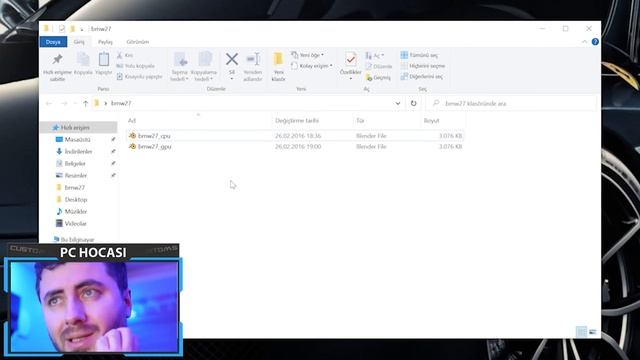Click the title bar new folder quick access icon

tap(73, 29)
